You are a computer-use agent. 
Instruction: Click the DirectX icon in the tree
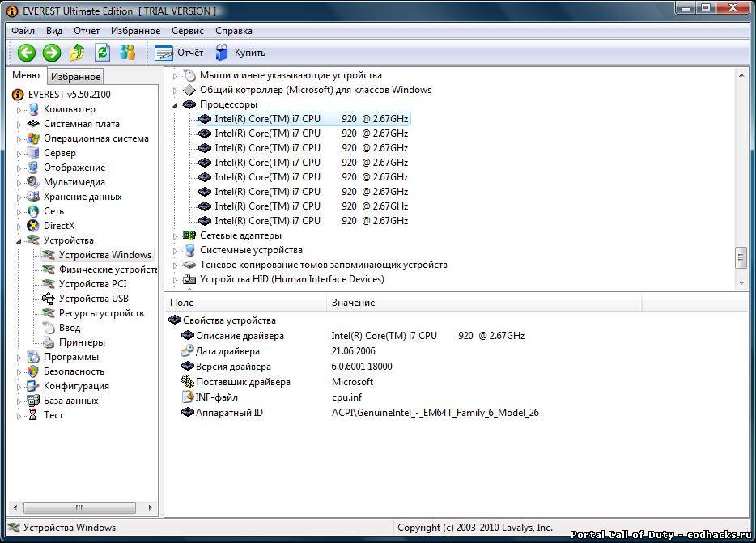click(x=33, y=226)
